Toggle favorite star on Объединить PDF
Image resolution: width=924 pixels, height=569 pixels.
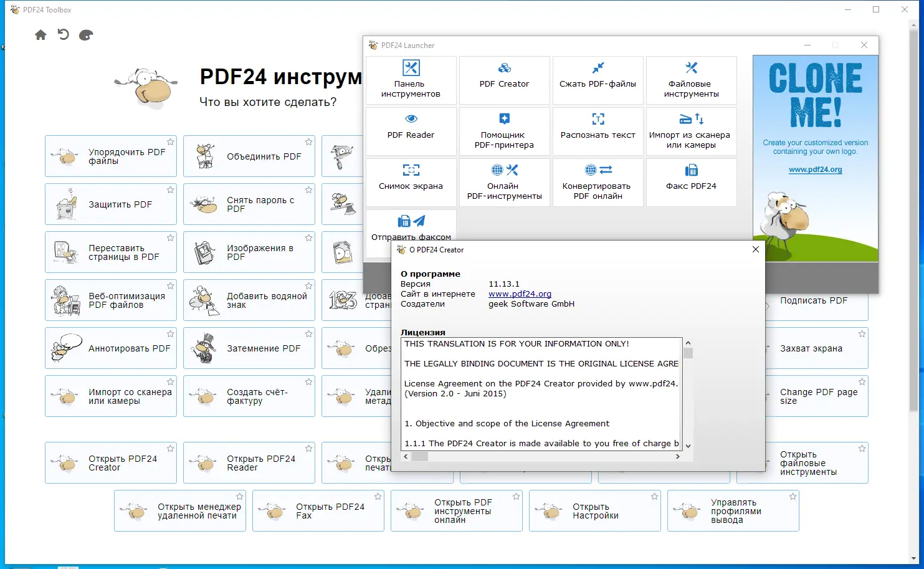[x=308, y=142]
